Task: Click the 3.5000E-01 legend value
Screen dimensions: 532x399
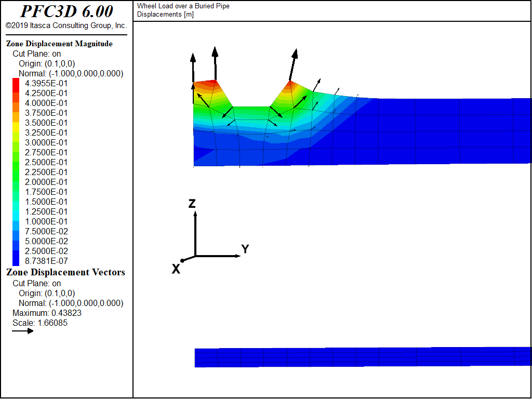Action: coord(46,123)
